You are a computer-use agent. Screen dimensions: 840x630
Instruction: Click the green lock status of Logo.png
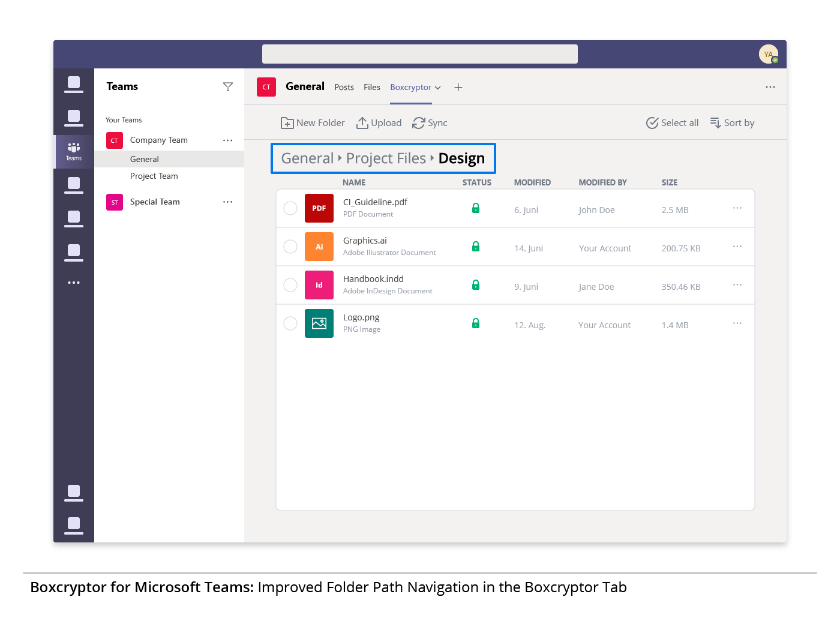tap(476, 323)
